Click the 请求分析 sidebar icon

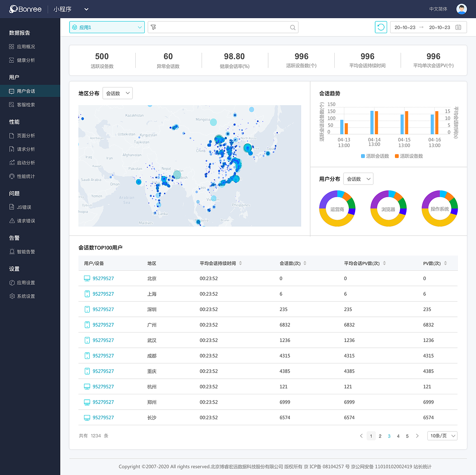coord(12,149)
